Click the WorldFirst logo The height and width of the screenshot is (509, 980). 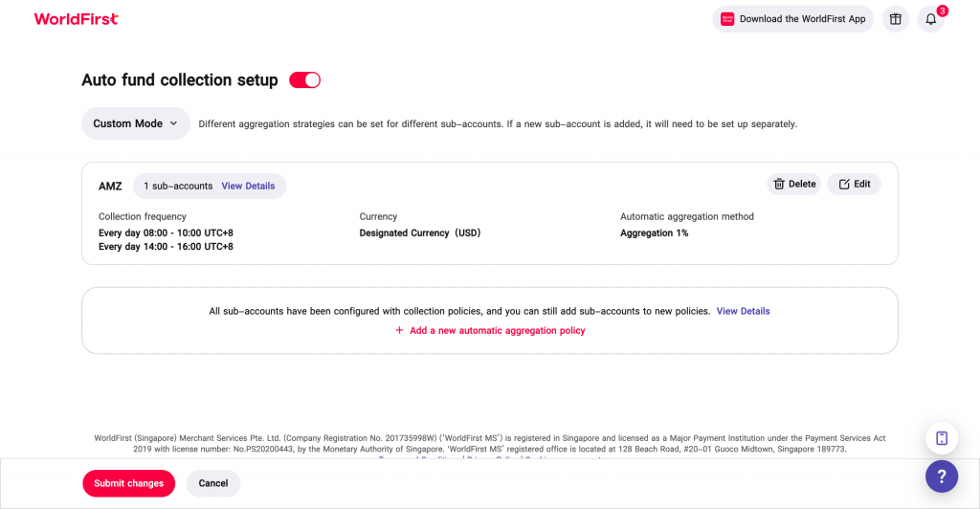pos(76,19)
